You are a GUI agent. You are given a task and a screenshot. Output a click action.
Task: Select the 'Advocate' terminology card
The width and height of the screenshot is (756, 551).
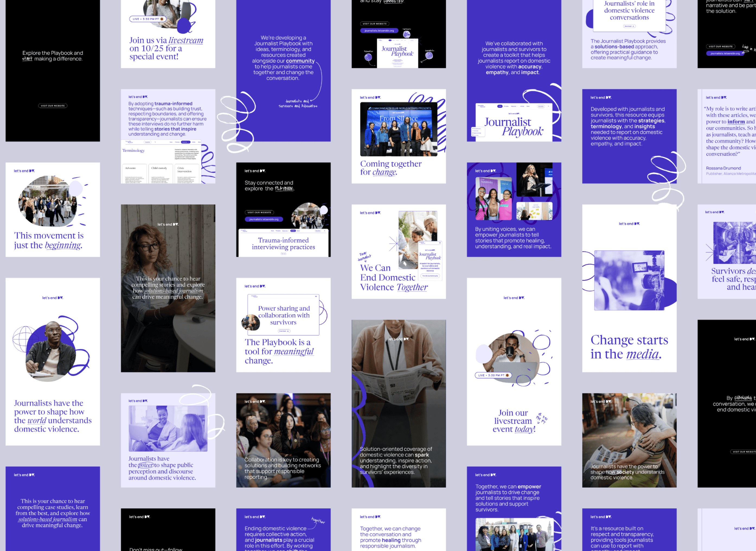pos(134,174)
